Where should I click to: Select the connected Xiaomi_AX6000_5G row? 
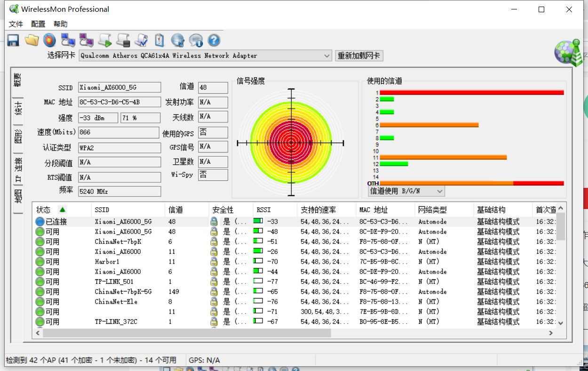[x=294, y=222]
